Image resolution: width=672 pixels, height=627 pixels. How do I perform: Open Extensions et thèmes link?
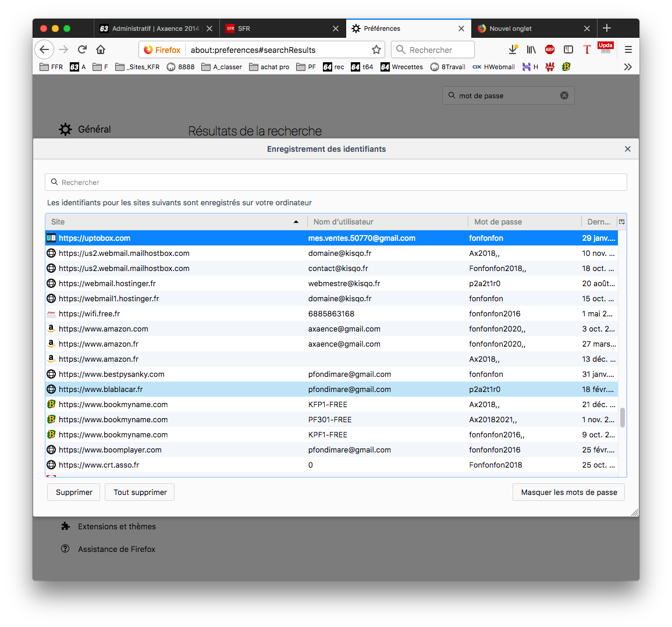click(109, 526)
